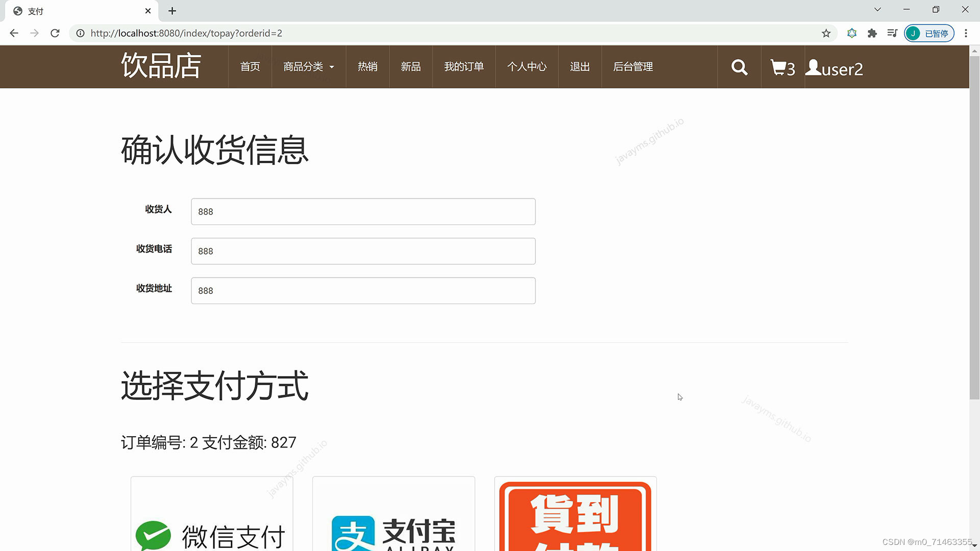The width and height of the screenshot is (980, 551).
Task: Bookmark this page with star icon
Action: point(826,33)
